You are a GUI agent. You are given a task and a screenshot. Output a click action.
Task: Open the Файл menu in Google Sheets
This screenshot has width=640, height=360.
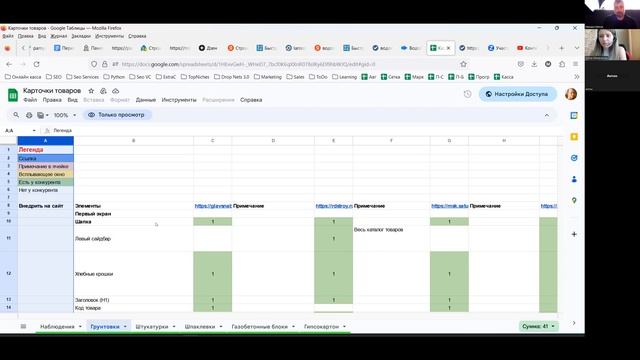click(30, 100)
